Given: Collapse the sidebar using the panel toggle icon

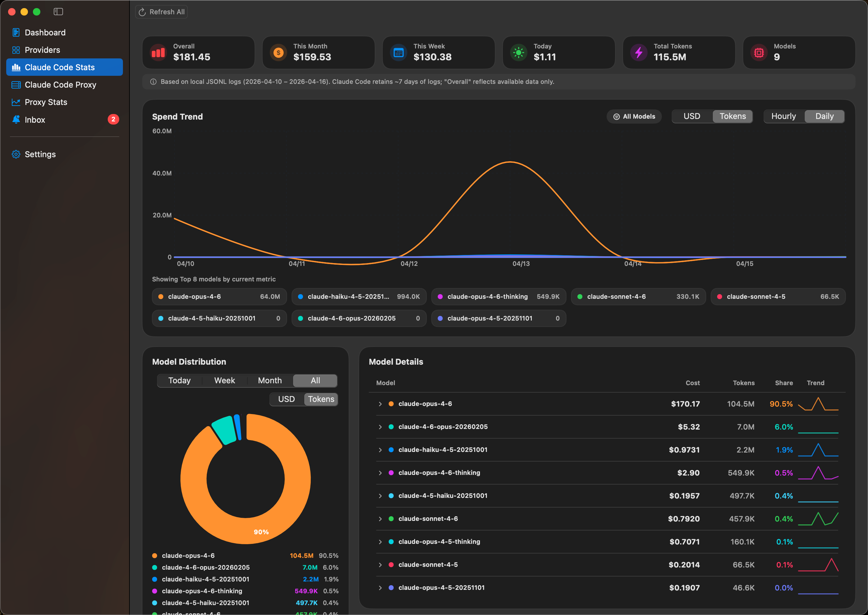Looking at the screenshot, I should [58, 11].
